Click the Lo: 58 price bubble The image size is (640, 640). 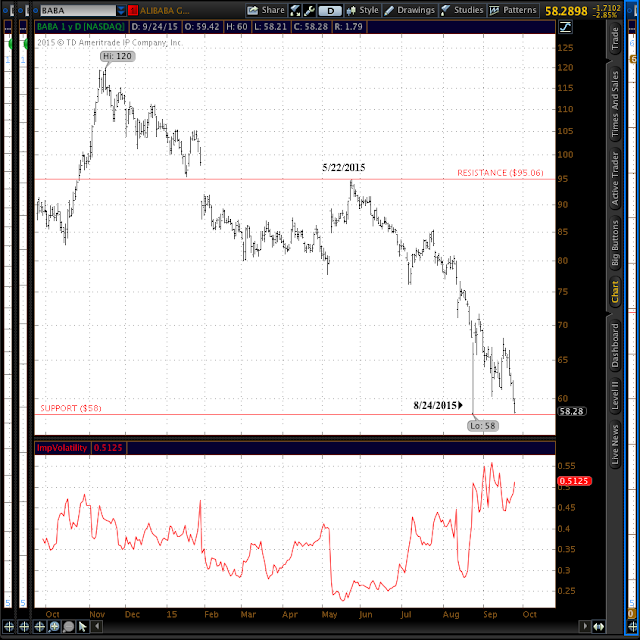click(x=483, y=426)
